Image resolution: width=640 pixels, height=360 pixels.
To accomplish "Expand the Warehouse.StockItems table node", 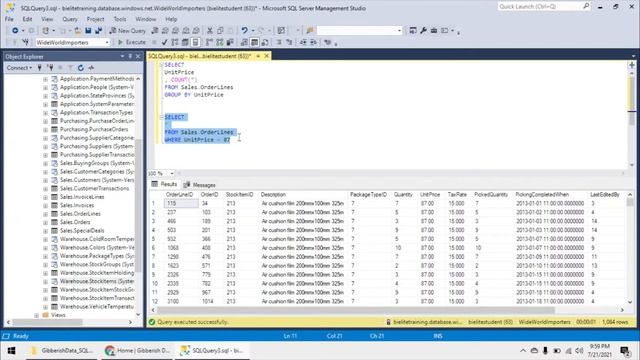I will [45, 281].
